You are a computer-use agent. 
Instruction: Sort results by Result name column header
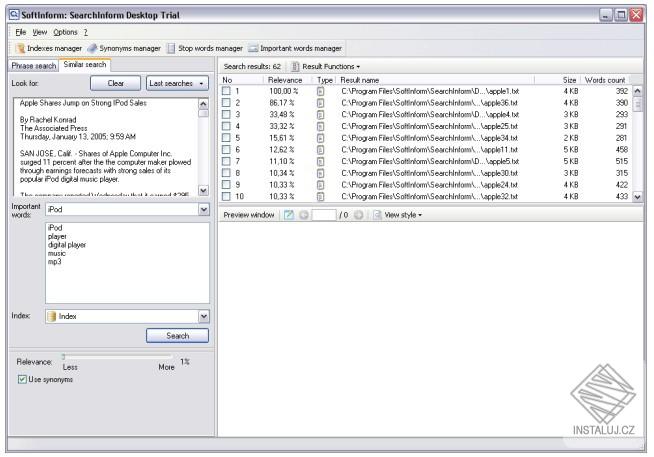click(435, 80)
